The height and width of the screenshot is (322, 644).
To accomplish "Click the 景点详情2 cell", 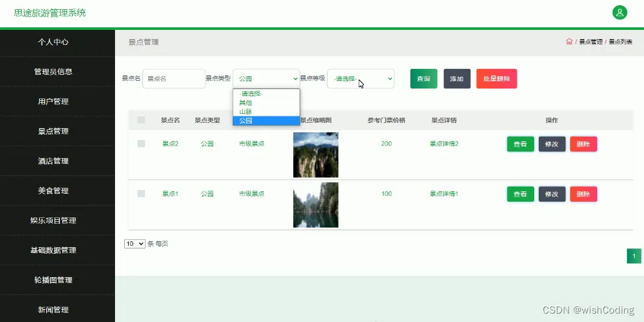I will [x=444, y=144].
